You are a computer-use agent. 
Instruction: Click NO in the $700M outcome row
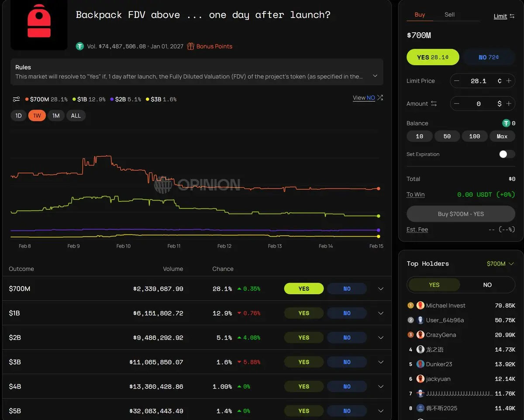pyautogui.click(x=347, y=289)
